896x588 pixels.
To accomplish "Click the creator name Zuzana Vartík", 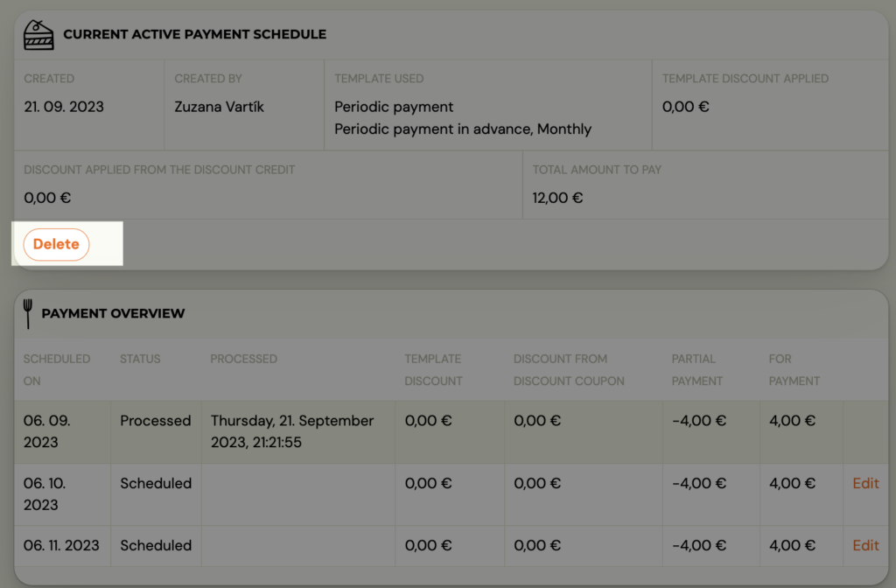I will pos(219,107).
